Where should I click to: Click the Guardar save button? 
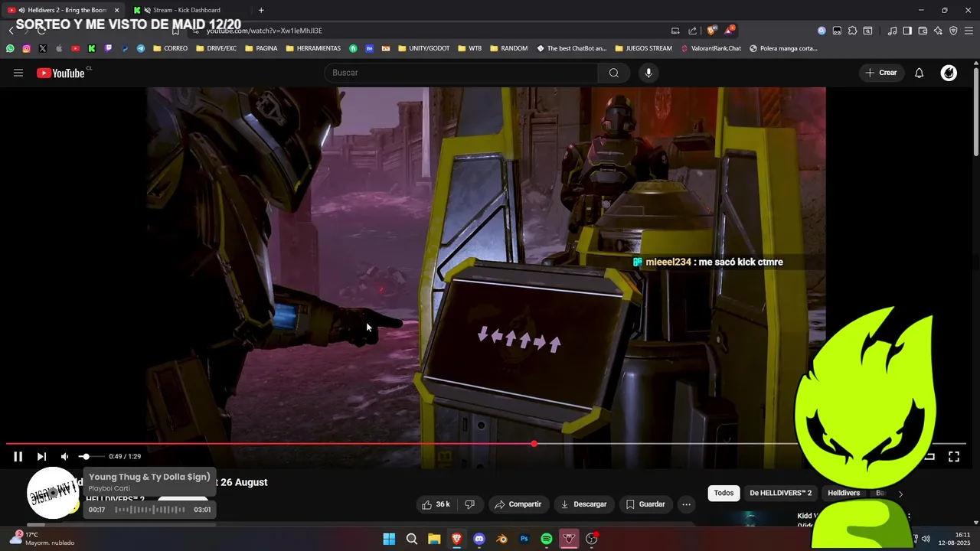tap(645, 504)
